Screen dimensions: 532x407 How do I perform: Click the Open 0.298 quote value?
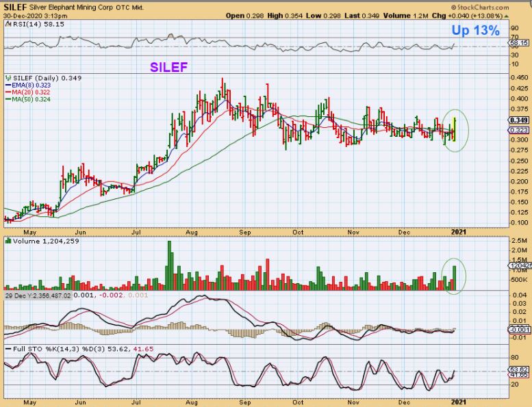point(244,16)
